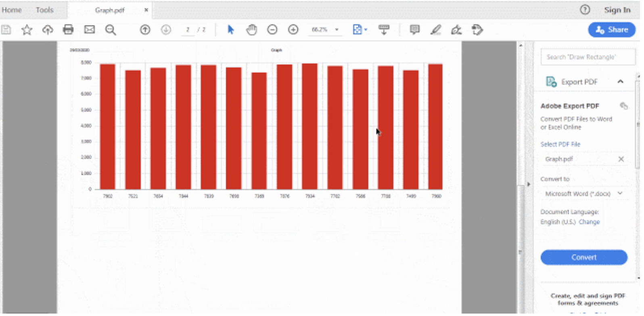Click the Print file icon

pos(68,29)
